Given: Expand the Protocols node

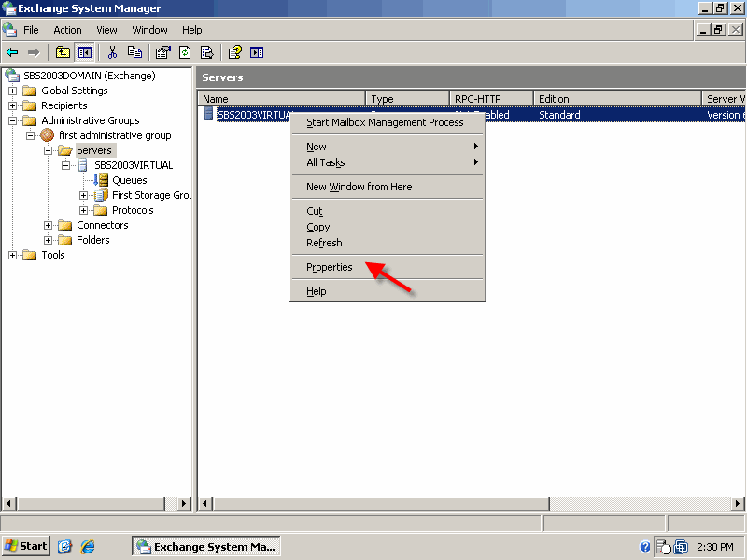Looking at the screenshot, I should (x=83, y=210).
